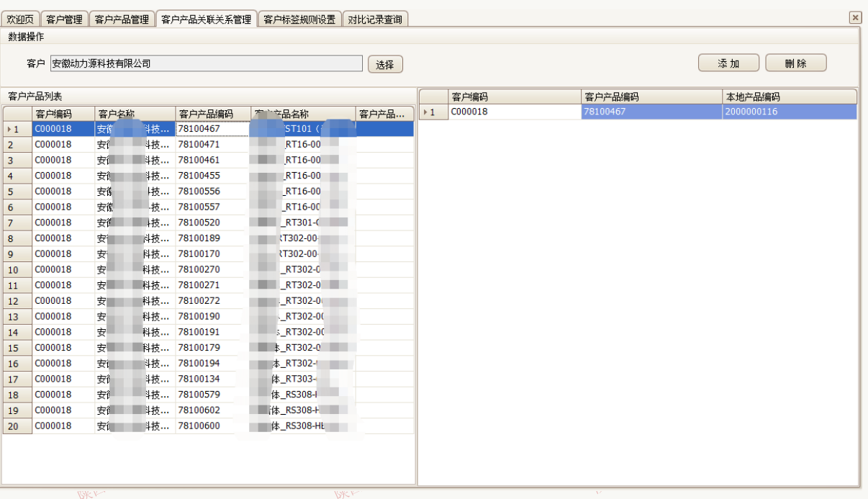This screenshot has width=868, height=499.
Task: Select row 1 indicator in right table
Action: coord(433,112)
